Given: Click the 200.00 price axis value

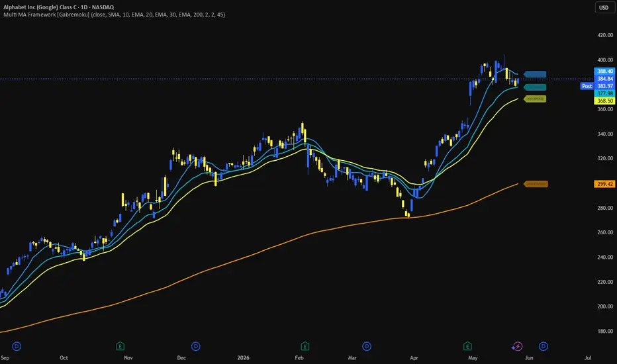Looking at the screenshot, I should click(605, 306).
